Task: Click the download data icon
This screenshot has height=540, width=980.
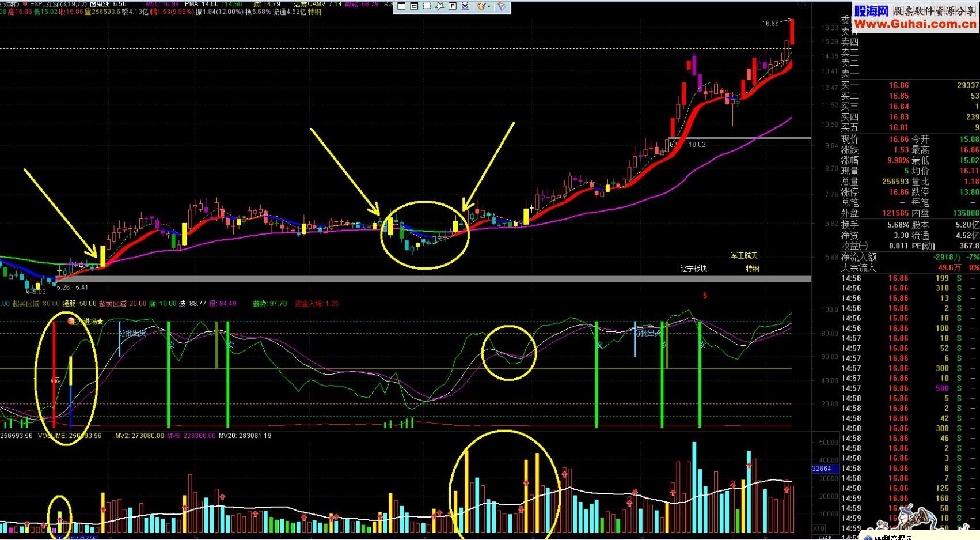Action: coord(465,6)
